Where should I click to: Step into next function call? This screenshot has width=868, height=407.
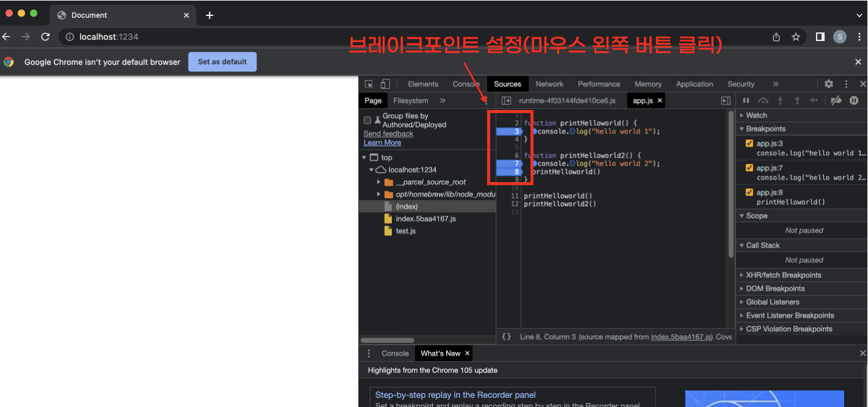780,100
